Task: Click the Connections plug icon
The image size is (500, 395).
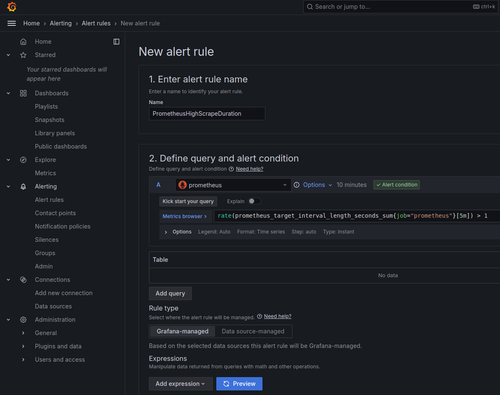Action: pyautogui.click(x=23, y=280)
